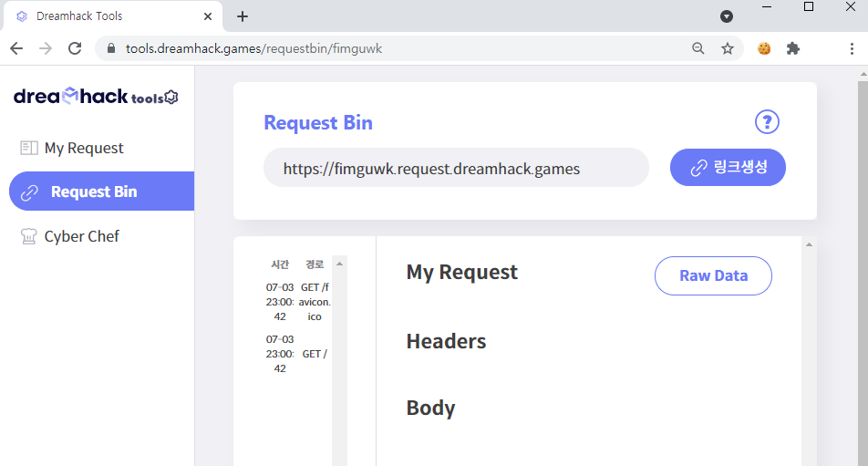This screenshot has height=466, width=868.
Task: Open the zoom magnifier in the address bar
Action: click(698, 48)
